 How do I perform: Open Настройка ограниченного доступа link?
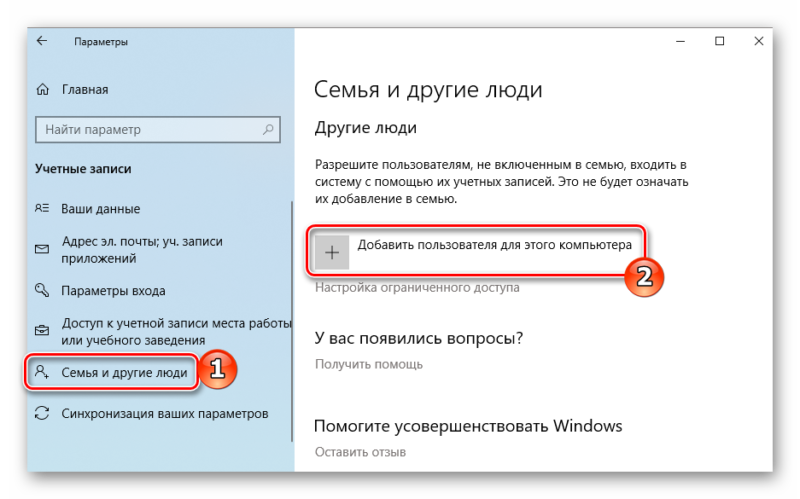(x=417, y=288)
